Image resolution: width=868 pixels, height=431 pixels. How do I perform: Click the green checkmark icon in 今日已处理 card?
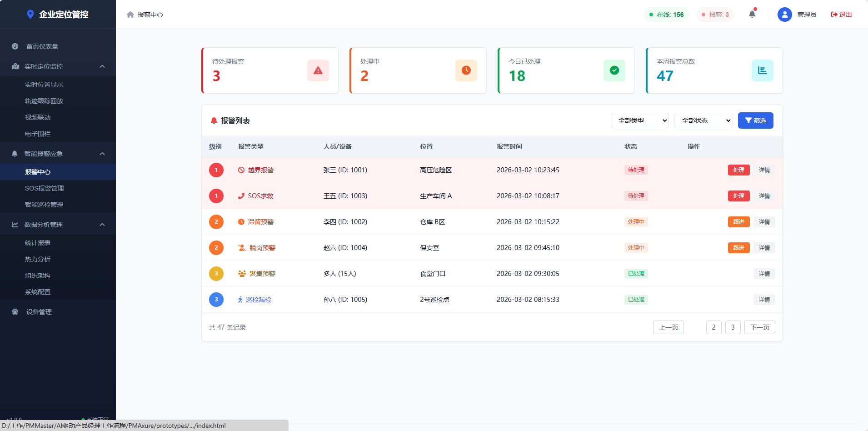(x=614, y=70)
